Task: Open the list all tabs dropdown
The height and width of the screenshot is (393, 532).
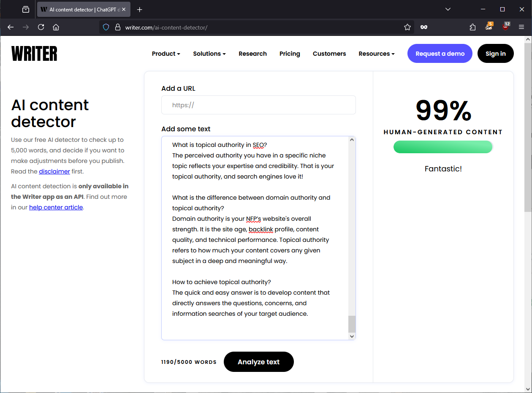Action: pos(448,9)
